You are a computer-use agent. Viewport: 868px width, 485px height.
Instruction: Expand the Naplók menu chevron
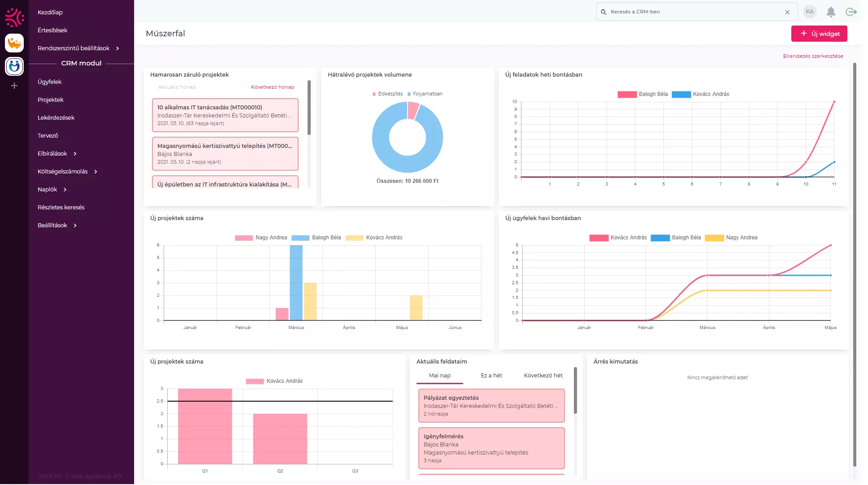point(65,190)
